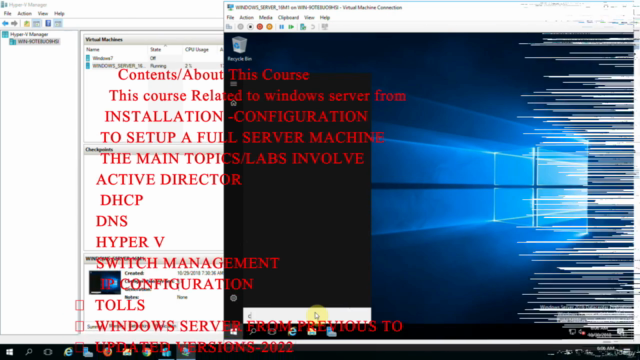Click Forward arrow in Hyper-V Manager toolbar

click(14, 24)
